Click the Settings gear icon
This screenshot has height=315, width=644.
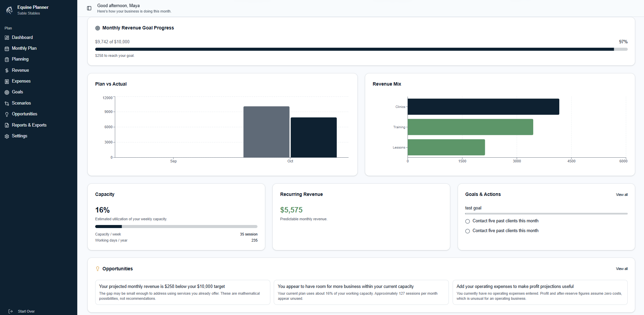[x=7, y=136]
